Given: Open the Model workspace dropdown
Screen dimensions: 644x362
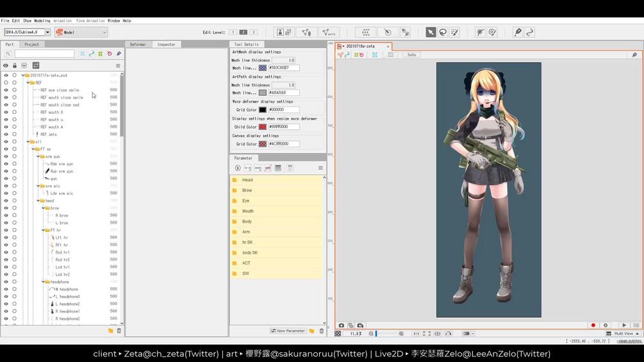Looking at the screenshot, I should 81,32.
